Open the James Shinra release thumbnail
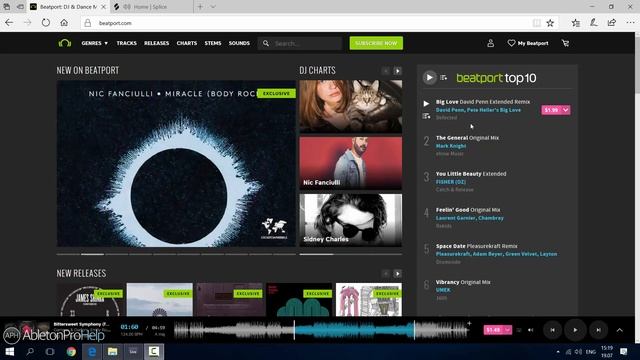The width and height of the screenshot is (640, 360). coord(90,300)
